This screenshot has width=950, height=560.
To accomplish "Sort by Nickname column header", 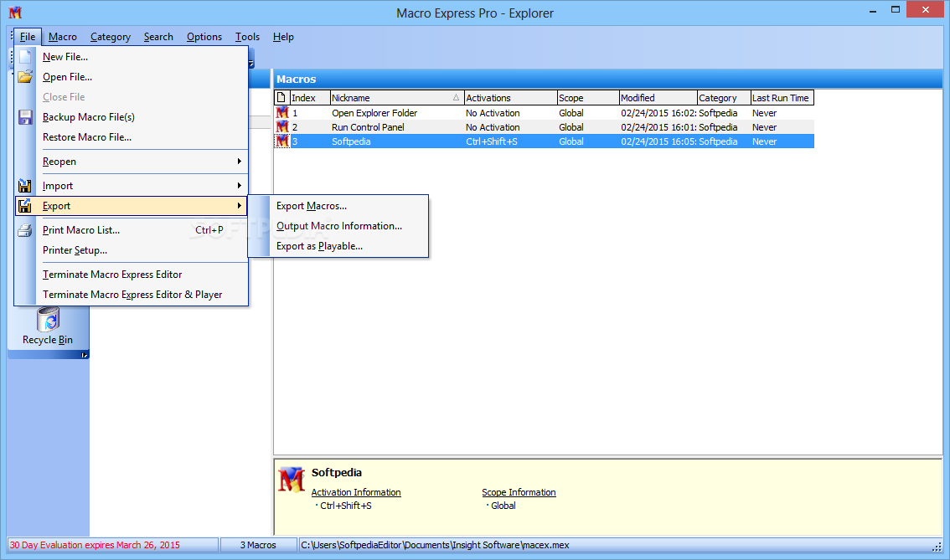I will click(397, 97).
